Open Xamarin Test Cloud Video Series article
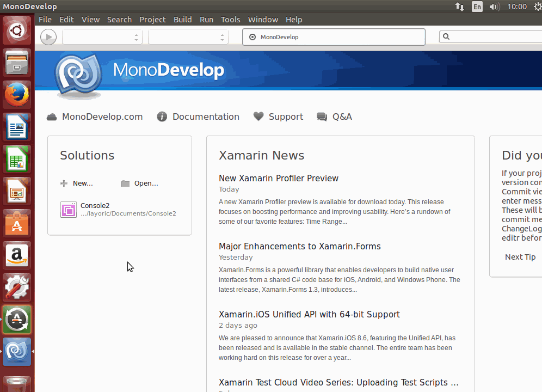Screen dimensions: 542x392 [338, 382]
